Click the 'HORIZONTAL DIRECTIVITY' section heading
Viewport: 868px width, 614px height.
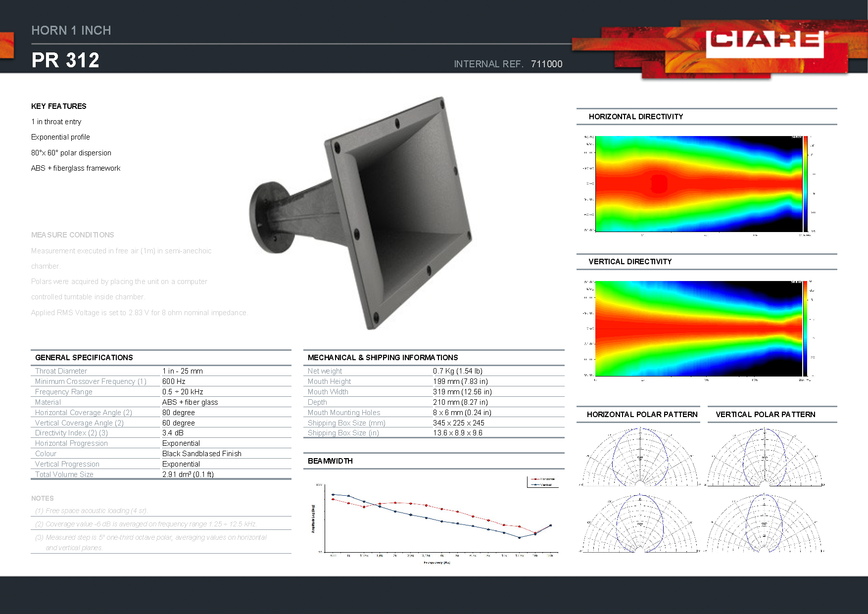pyautogui.click(x=636, y=117)
